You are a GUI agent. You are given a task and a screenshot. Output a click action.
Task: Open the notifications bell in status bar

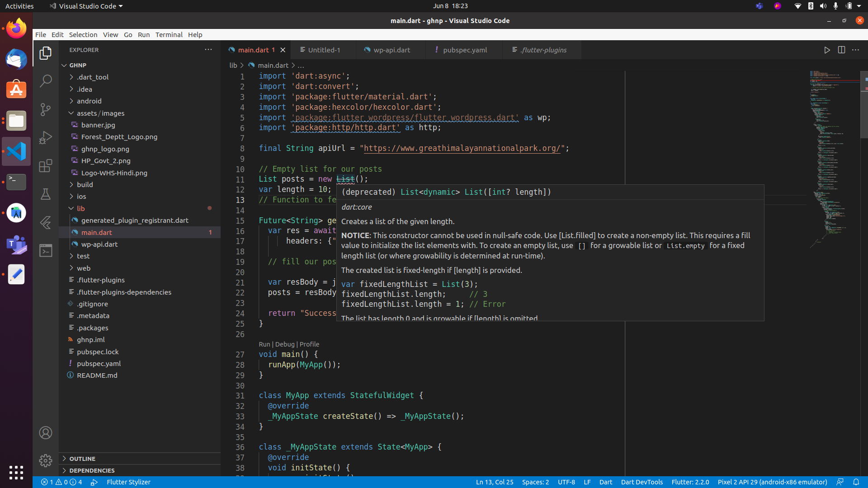click(856, 482)
